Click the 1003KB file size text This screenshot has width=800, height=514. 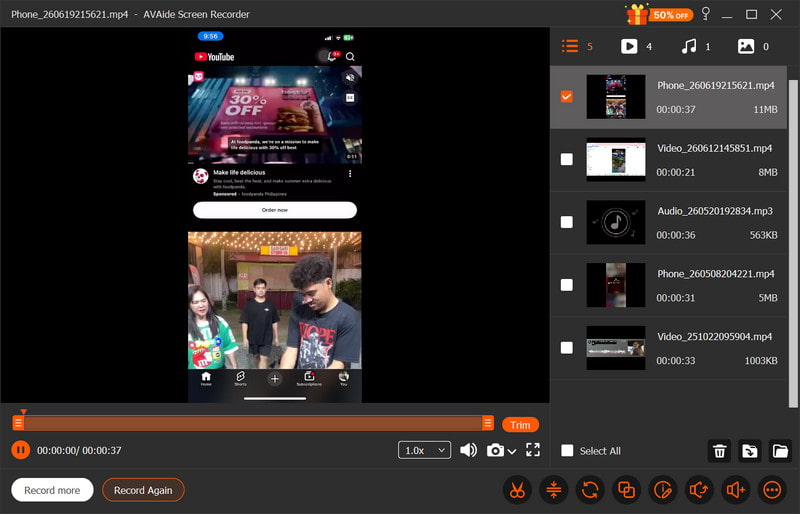click(761, 360)
